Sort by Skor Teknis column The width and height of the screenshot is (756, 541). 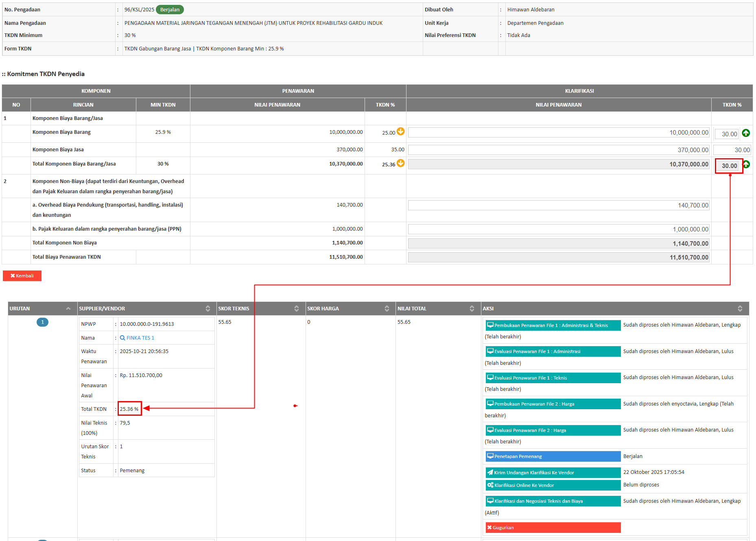(x=296, y=309)
